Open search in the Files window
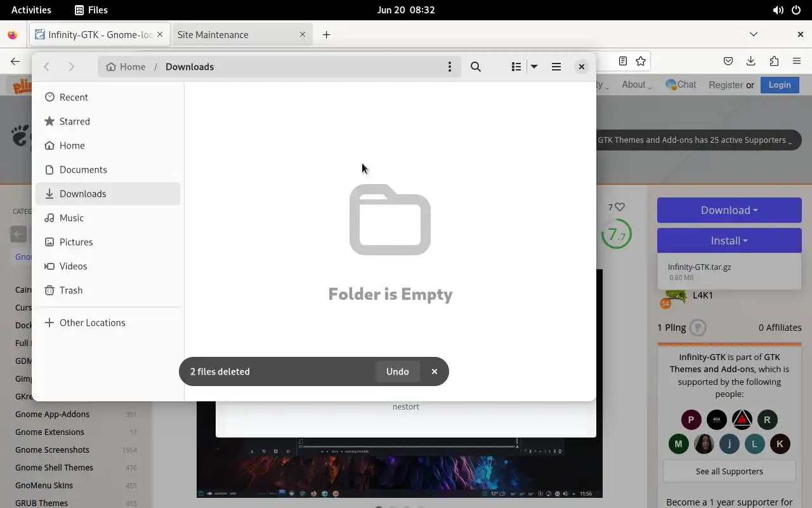812x508 pixels. click(476, 67)
